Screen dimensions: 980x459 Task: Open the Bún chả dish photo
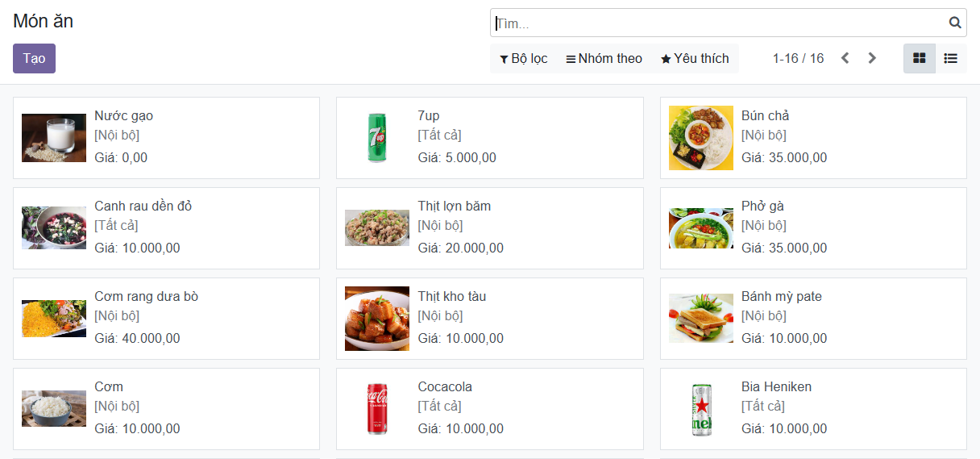click(x=701, y=138)
